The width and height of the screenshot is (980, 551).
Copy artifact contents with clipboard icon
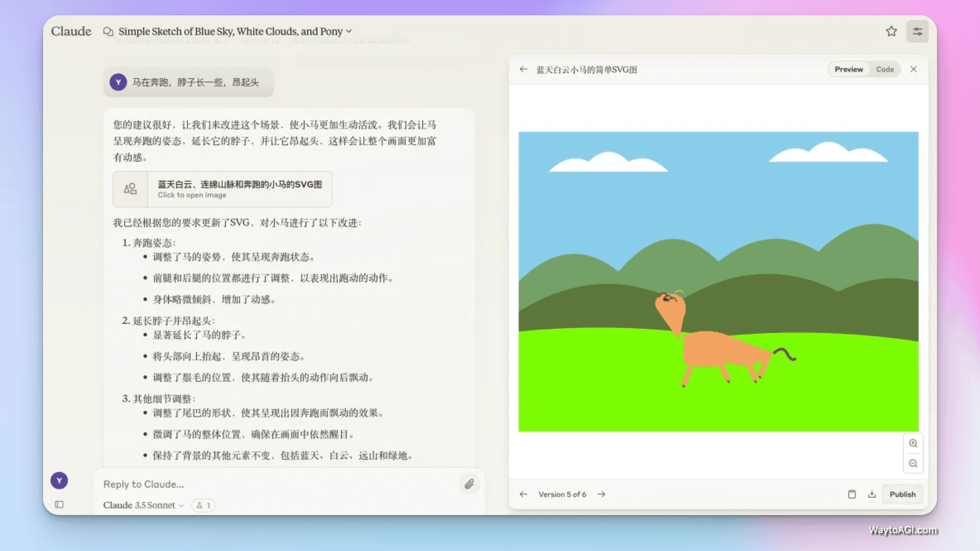click(852, 494)
